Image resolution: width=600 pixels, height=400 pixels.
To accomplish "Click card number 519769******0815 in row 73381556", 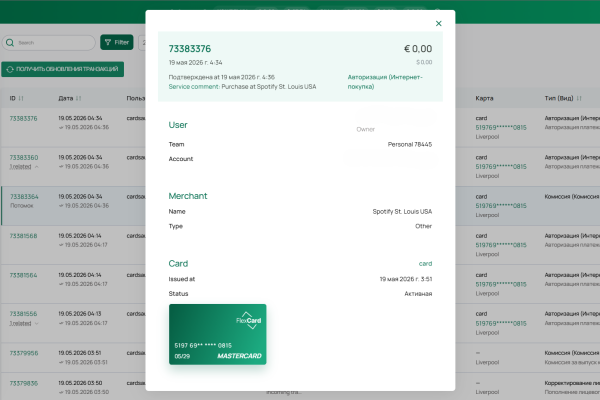I will (x=501, y=324).
